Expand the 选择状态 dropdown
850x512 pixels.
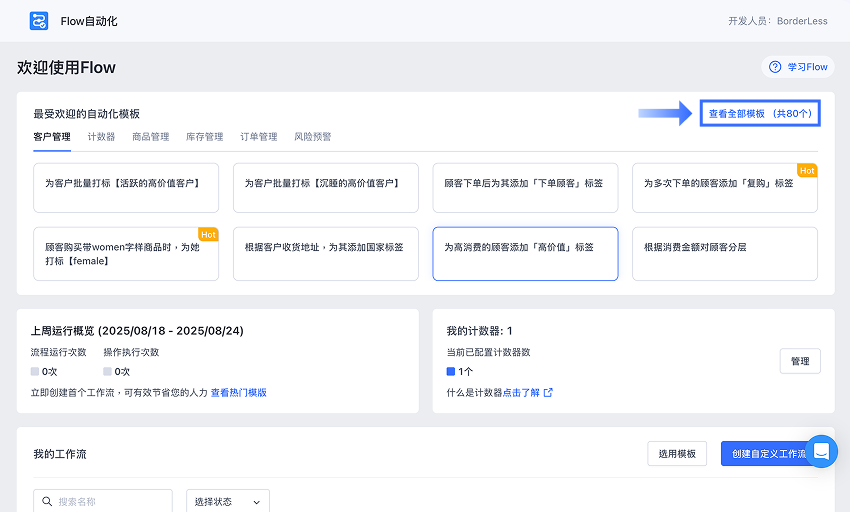coord(228,501)
